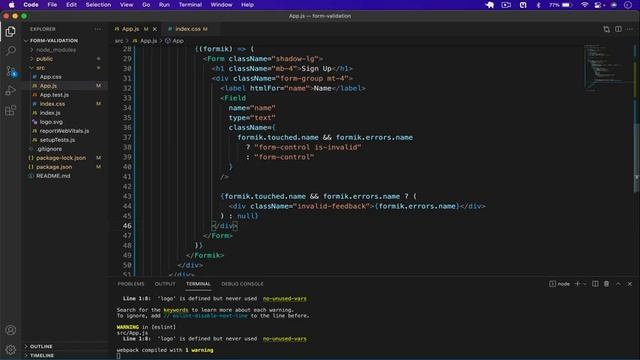Open the Explorer view in activity bar
Screen dimensions: 640x360
click(11, 31)
